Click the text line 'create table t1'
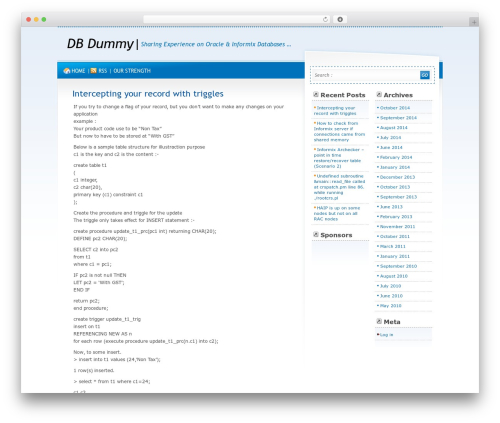Viewport: 500px width, 423px height. point(90,165)
